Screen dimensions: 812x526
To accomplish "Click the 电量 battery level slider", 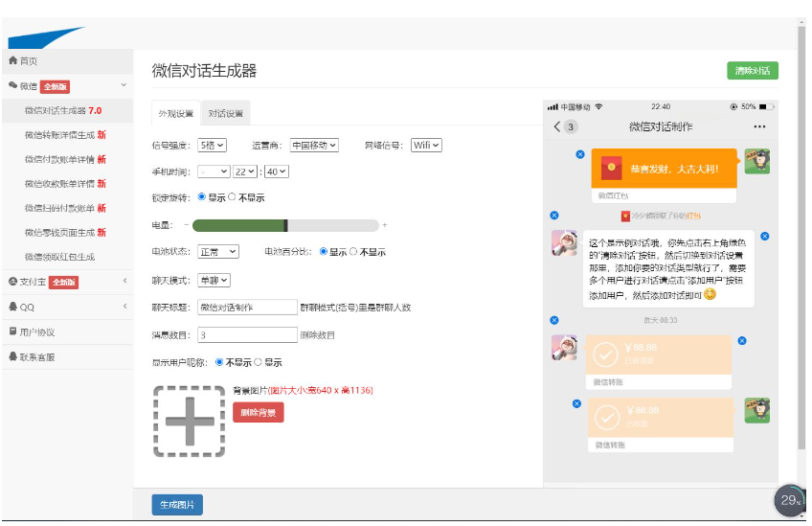I will coord(285,225).
